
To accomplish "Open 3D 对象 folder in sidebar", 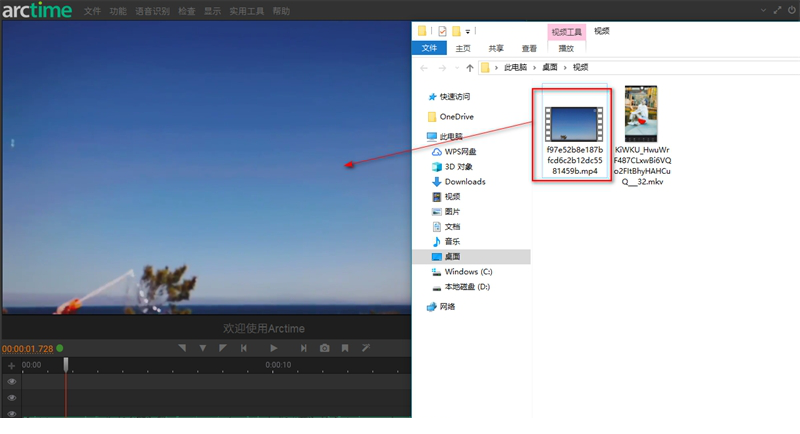I will (x=459, y=167).
